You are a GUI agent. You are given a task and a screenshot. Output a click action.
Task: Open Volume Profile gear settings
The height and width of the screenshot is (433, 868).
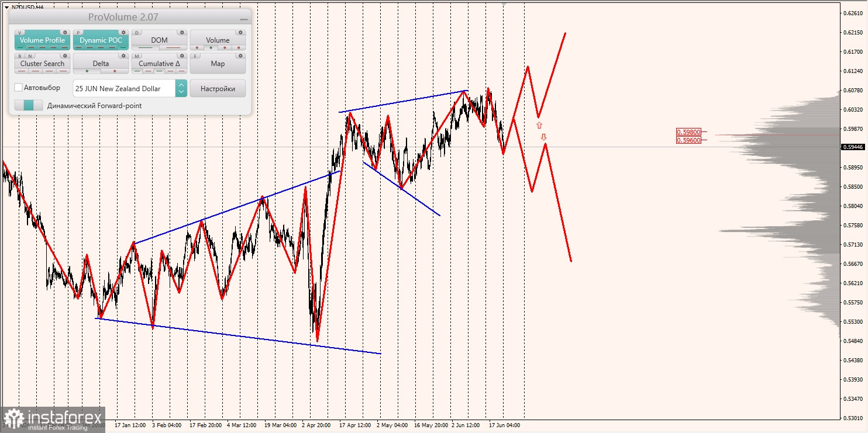point(65,33)
